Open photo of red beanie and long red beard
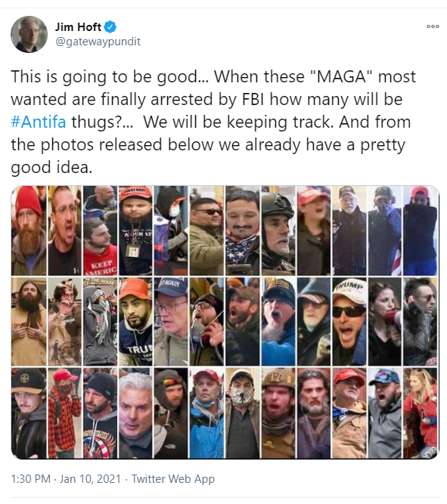Image resolution: width=447 pixels, height=504 pixels. pyautogui.click(x=29, y=230)
